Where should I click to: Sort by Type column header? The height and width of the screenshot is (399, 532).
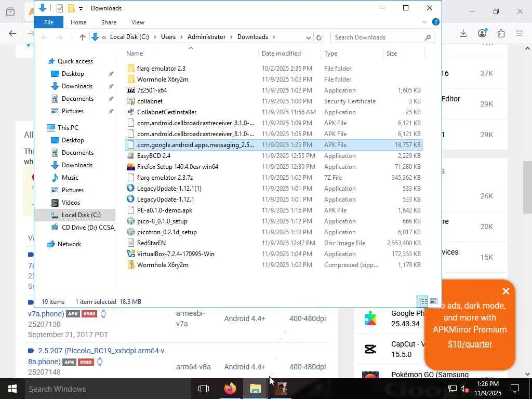tap(352, 54)
